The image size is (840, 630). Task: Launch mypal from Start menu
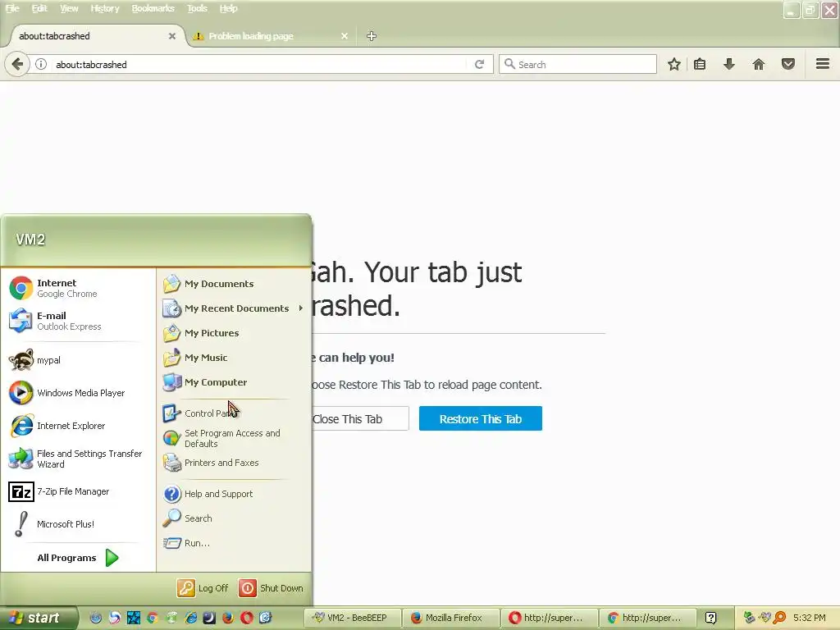pyautogui.click(x=78, y=360)
